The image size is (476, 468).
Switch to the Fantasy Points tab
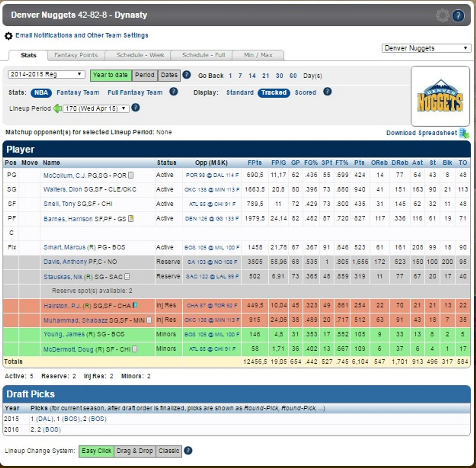click(76, 55)
